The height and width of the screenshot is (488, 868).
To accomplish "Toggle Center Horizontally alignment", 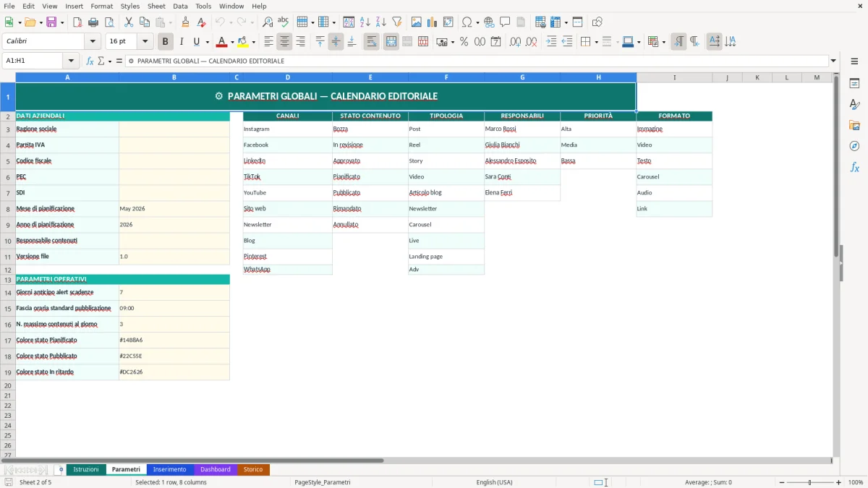I will [284, 42].
